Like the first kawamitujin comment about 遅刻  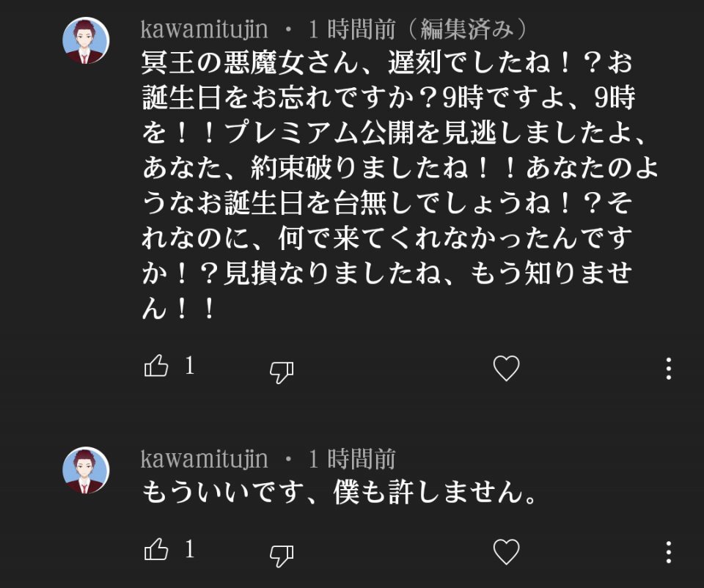[x=156, y=367]
